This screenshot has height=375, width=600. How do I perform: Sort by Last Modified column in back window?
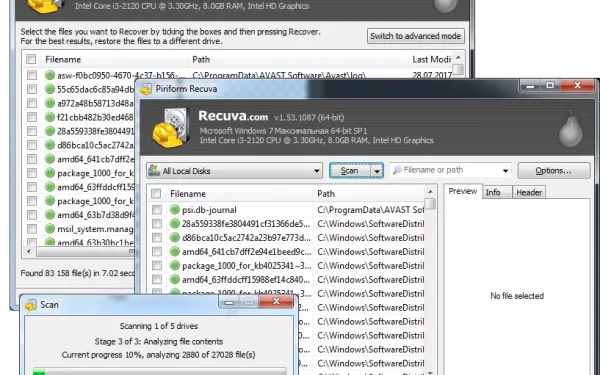[431, 59]
